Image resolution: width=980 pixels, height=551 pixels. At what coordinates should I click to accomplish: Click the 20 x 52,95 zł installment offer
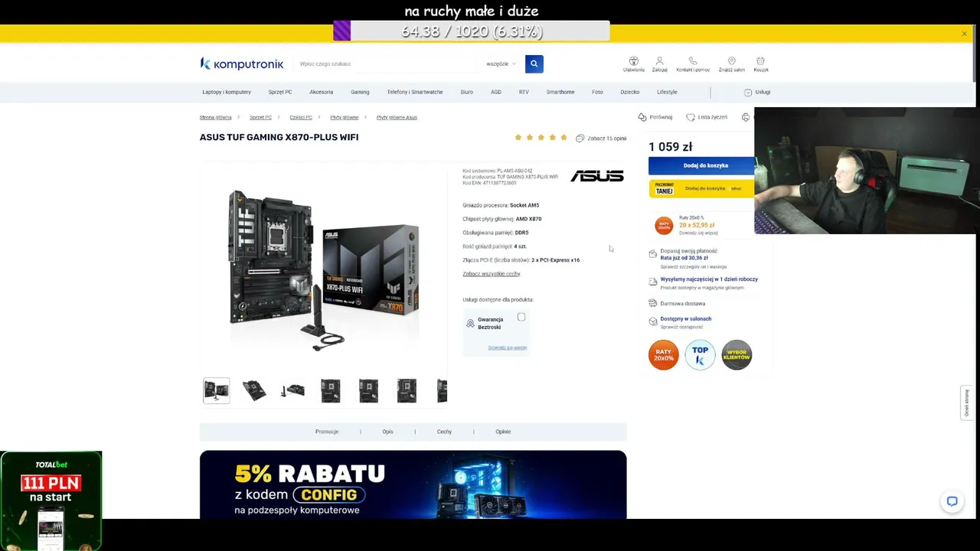pos(697,225)
